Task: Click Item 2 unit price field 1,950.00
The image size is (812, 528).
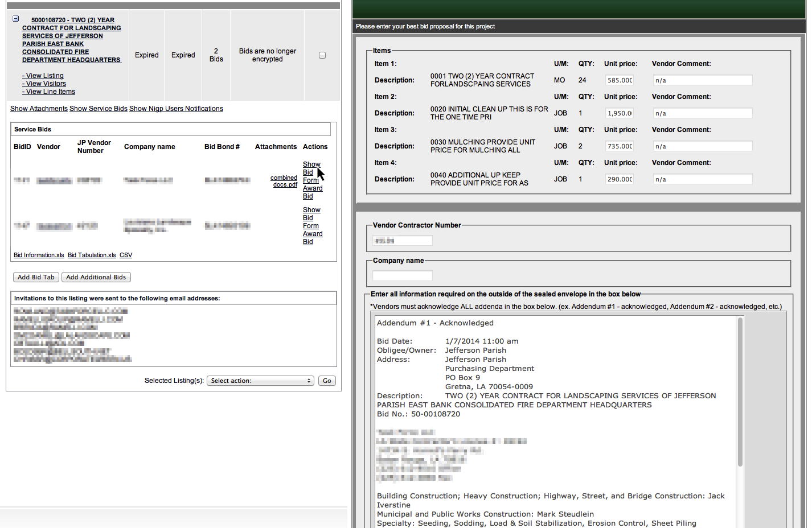Action: point(620,113)
